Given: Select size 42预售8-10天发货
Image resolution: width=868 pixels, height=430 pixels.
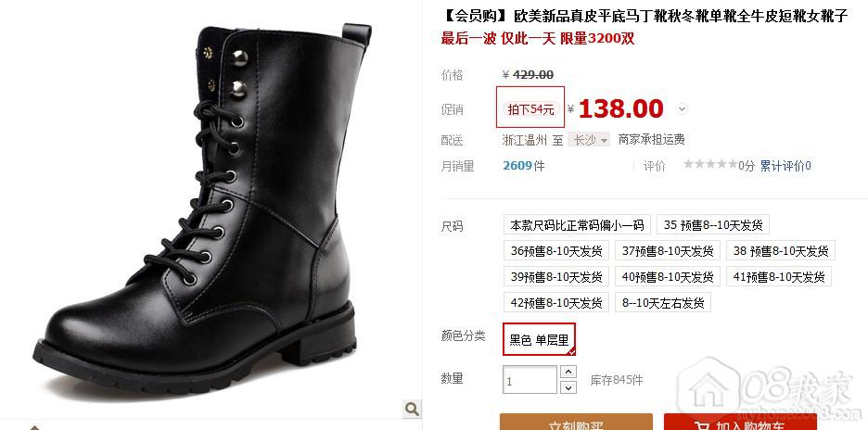Looking at the screenshot, I should pyautogui.click(x=556, y=303).
